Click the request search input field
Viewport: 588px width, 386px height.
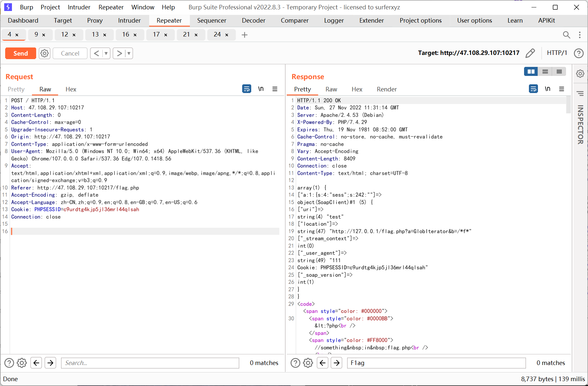pyautogui.click(x=150, y=363)
